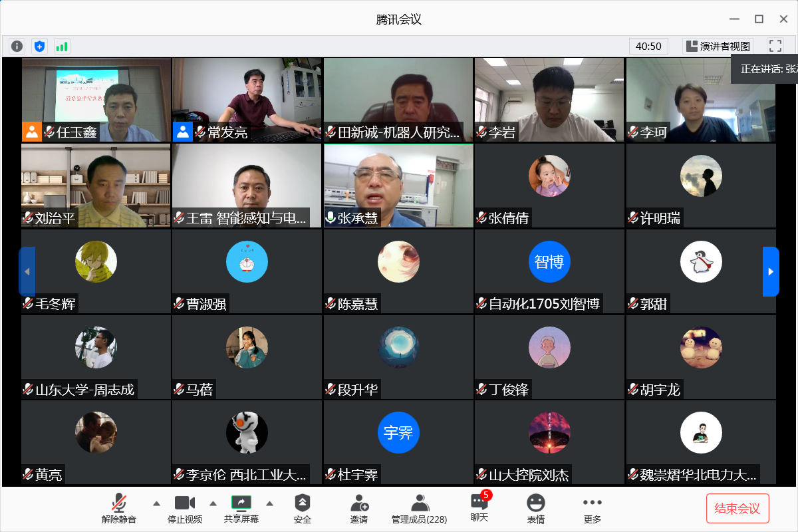Image resolution: width=798 pixels, height=532 pixels.
Task: Click the End Meeting (结束会议) button
Action: [x=737, y=509]
